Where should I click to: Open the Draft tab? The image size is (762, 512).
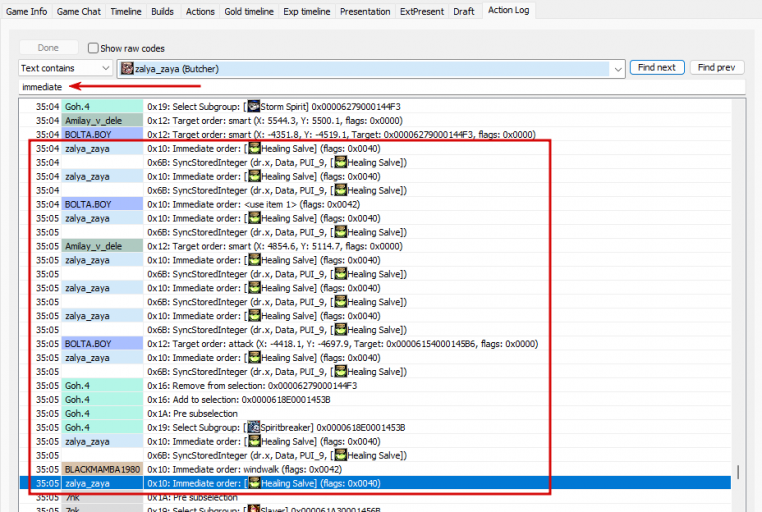464,11
